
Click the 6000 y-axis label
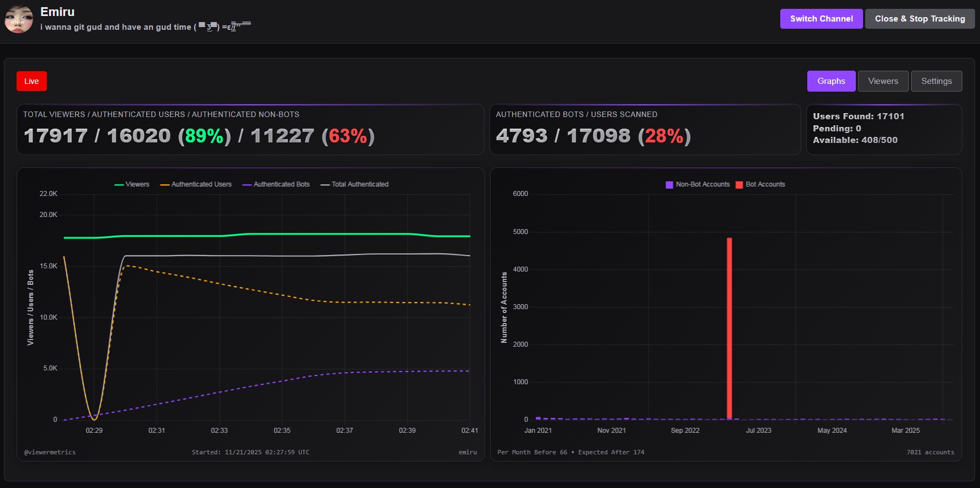(x=520, y=194)
